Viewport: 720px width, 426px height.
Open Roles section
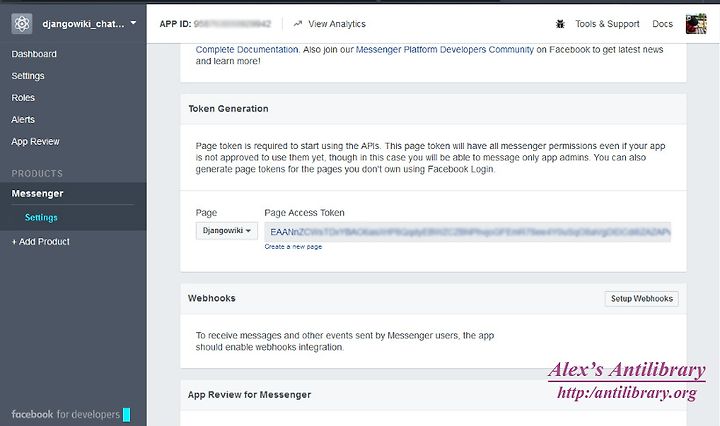pyautogui.click(x=23, y=98)
